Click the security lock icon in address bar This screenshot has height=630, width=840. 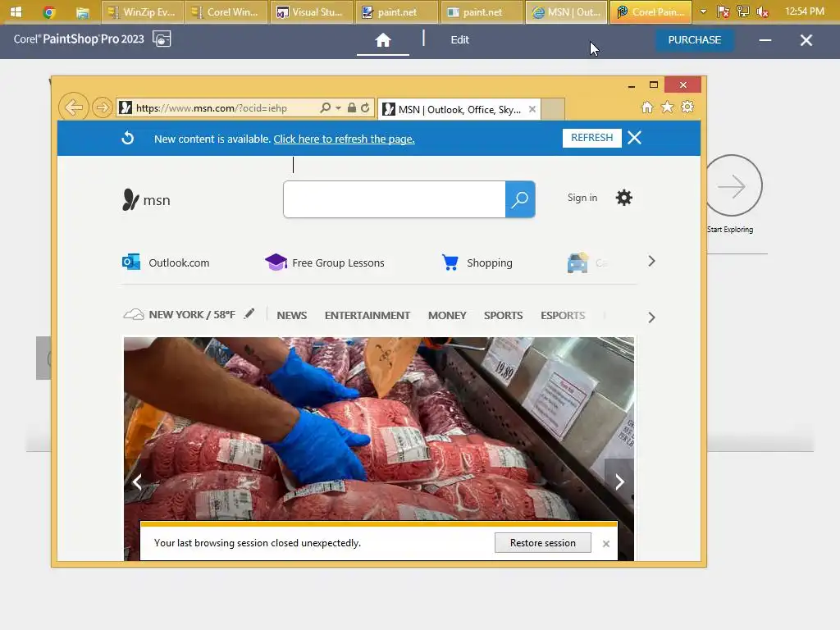click(351, 107)
